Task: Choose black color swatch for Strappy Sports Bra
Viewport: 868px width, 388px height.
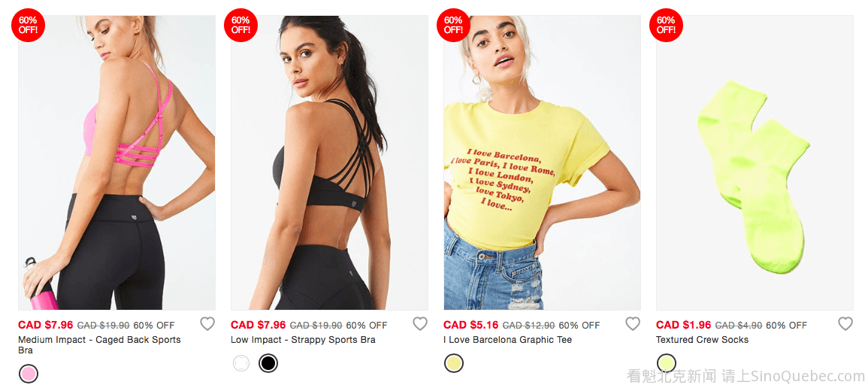Action: click(x=268, y=363)
